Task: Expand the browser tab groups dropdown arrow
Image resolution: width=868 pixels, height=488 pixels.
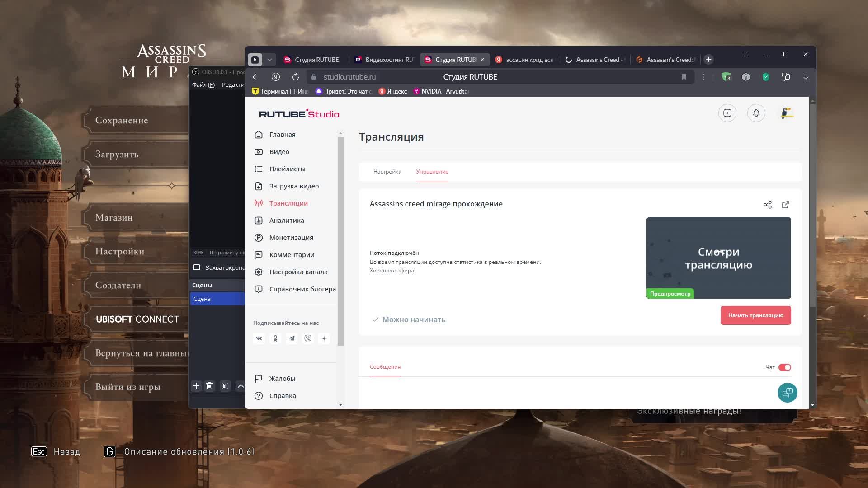Action: [269, 60]
